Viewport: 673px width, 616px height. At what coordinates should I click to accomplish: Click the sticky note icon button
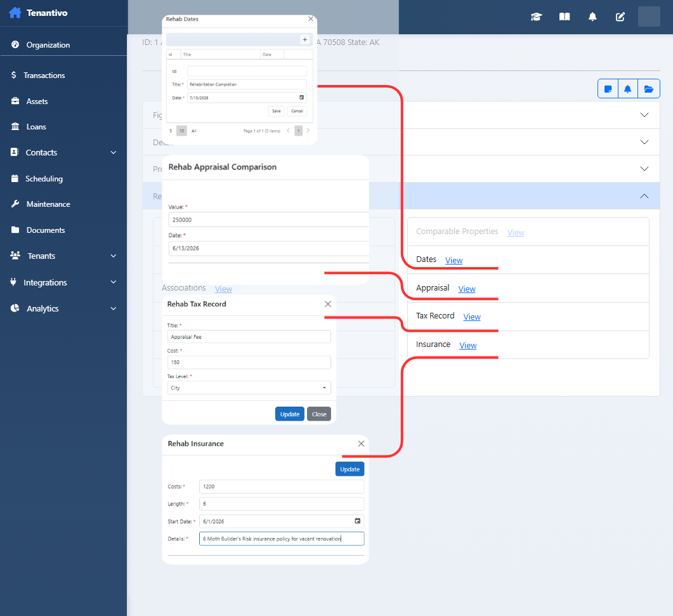pyautogui.click(x=608, y=89)
